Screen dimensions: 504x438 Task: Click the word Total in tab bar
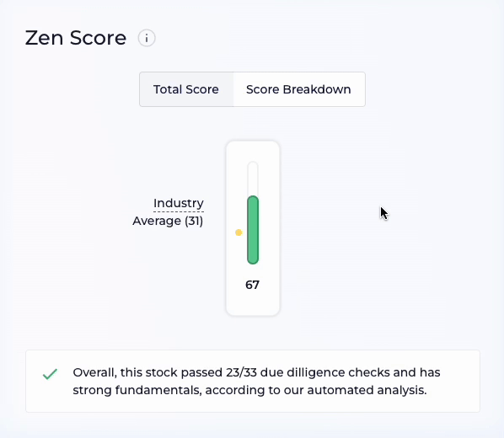166,89
